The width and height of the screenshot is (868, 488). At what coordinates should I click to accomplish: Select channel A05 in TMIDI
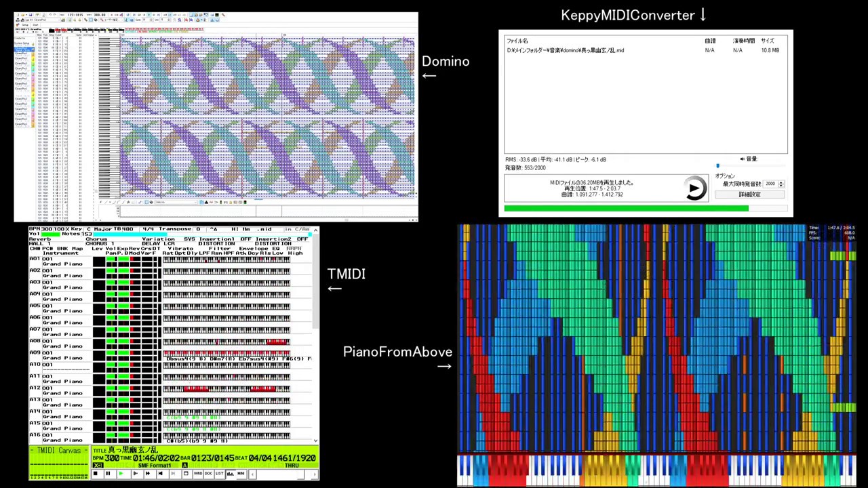point(35,306)
